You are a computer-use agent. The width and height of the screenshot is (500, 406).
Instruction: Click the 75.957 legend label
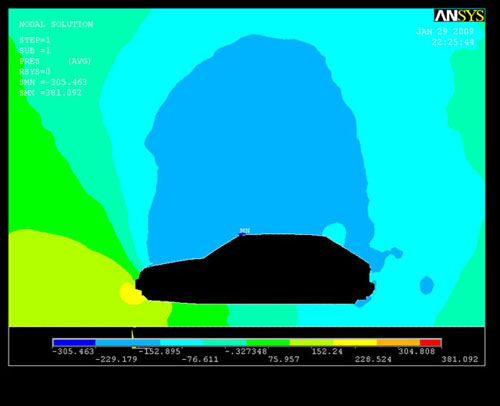[284, 359]
